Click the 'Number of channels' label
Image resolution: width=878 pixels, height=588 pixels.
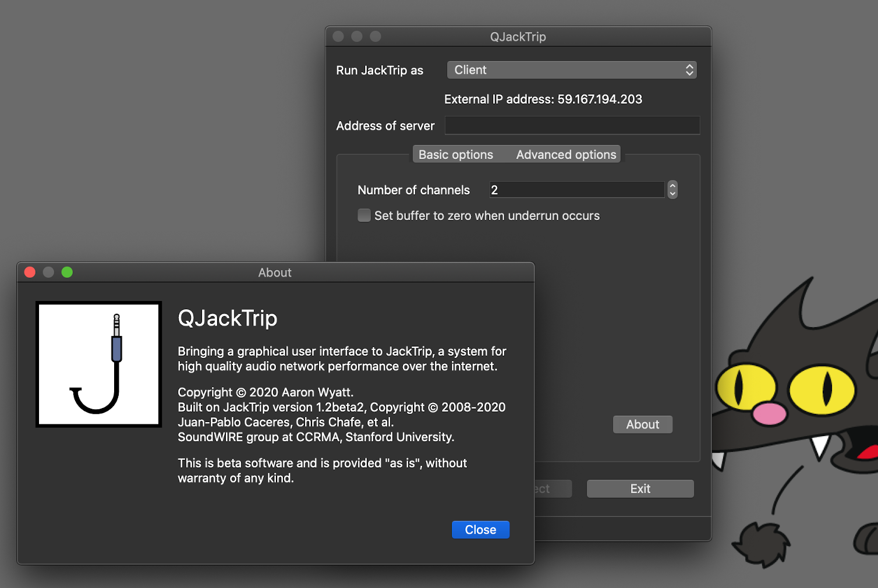point(413,190)
